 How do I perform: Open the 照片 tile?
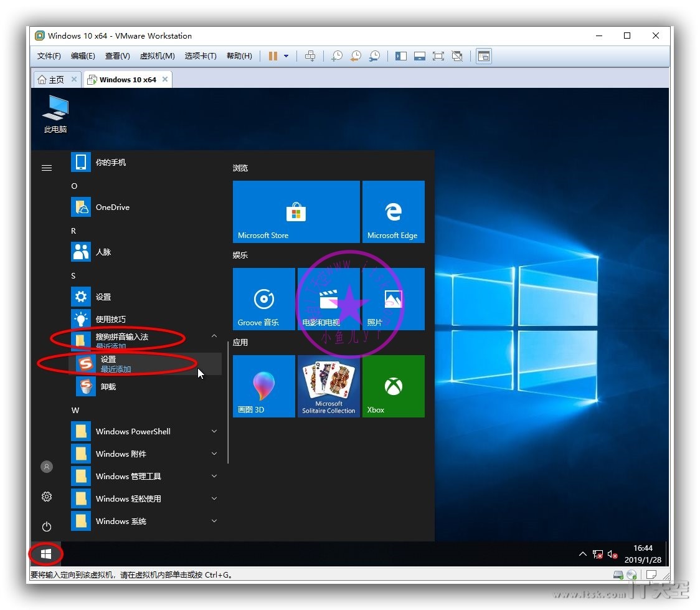(394, 298)
